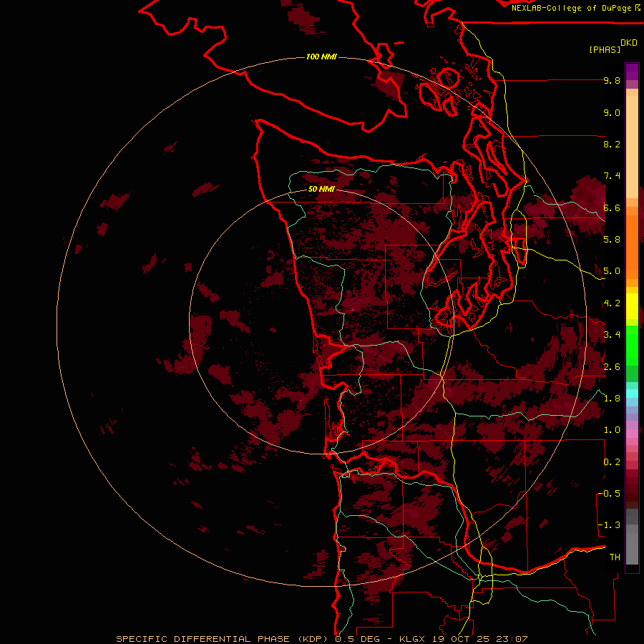The image size is (644, 644).
Task: Pick the pink segment near 1.0
Action: tap(632, 433)
